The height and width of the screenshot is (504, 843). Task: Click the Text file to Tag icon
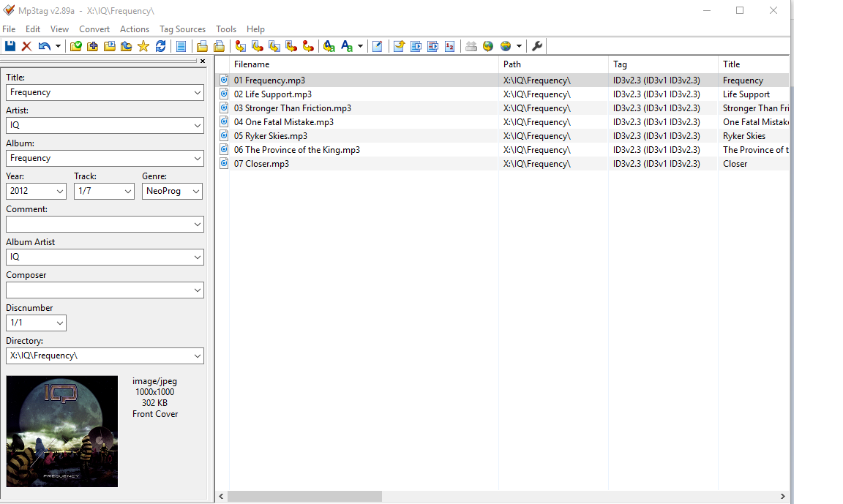coord(291,46)
